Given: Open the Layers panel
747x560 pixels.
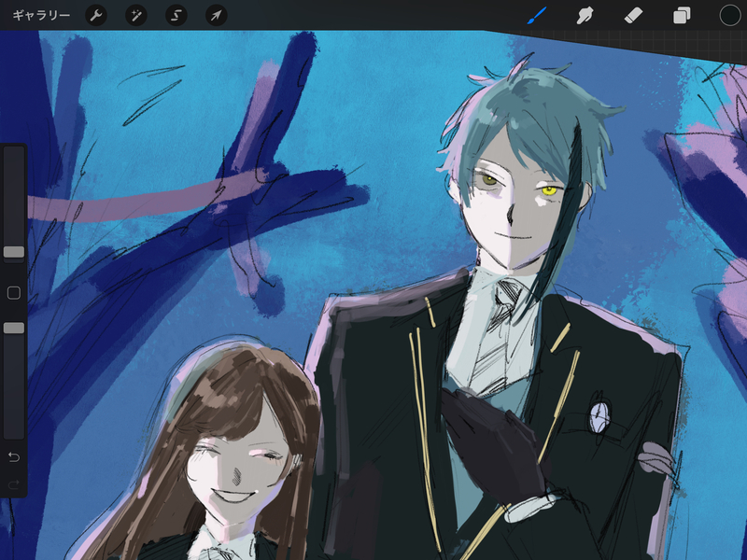Looking at the screenshot, I should click(x=682, y=16).
